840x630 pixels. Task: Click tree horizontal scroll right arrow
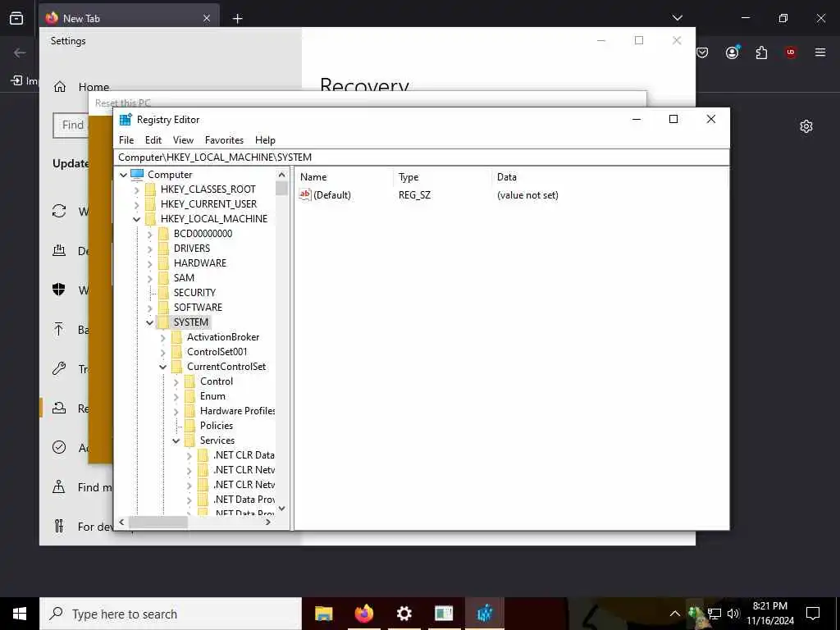(x=268, y=522)
